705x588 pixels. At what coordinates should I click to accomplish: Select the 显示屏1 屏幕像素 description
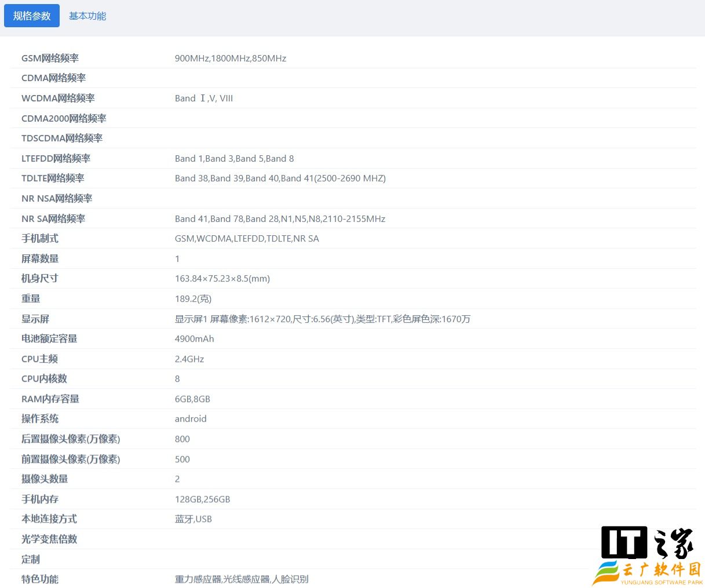[x=323, y=319]
